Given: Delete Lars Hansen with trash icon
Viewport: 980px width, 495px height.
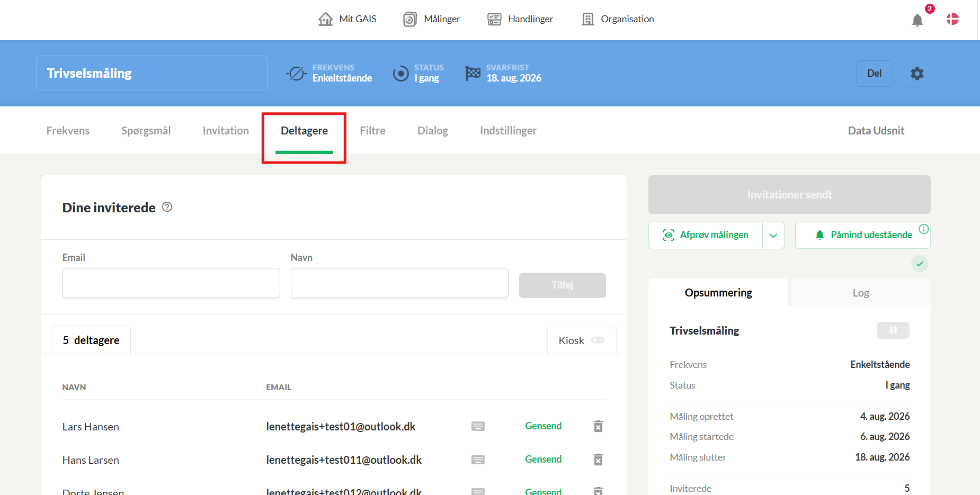Looking at the screenshot, I should click(598, 426).
